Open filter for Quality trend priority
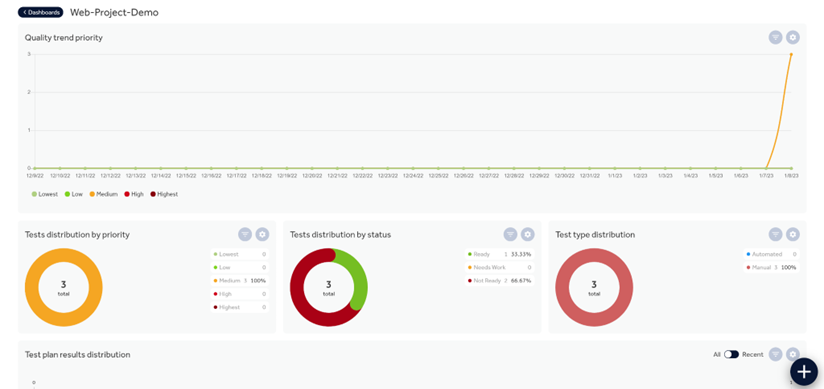This screenshot has height=389, width=824. (x=776, y=37)
